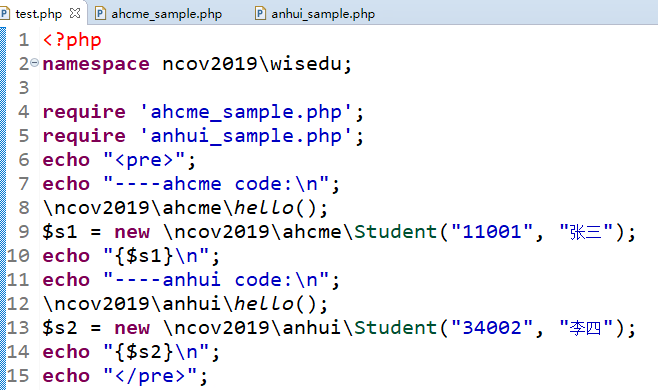Click the 'anhui_sample.php' require string
The width and height of the screenshot is (658, 390).
(246, 136)
